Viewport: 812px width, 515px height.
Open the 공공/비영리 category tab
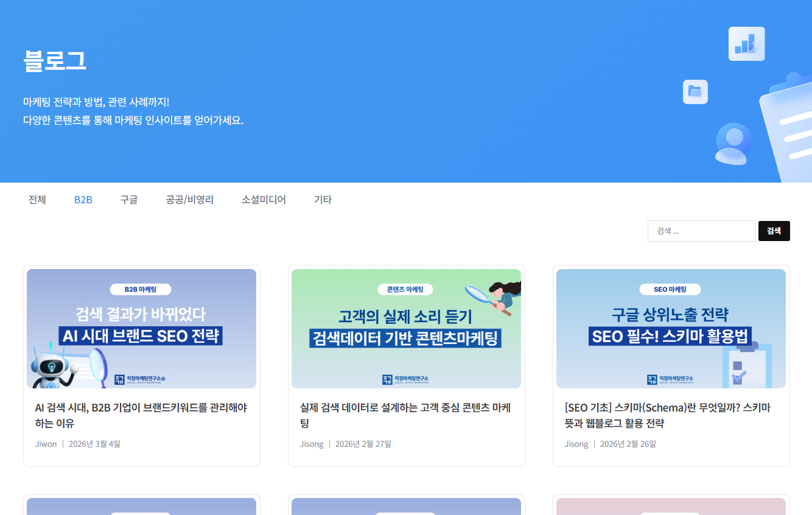point(190,200)
